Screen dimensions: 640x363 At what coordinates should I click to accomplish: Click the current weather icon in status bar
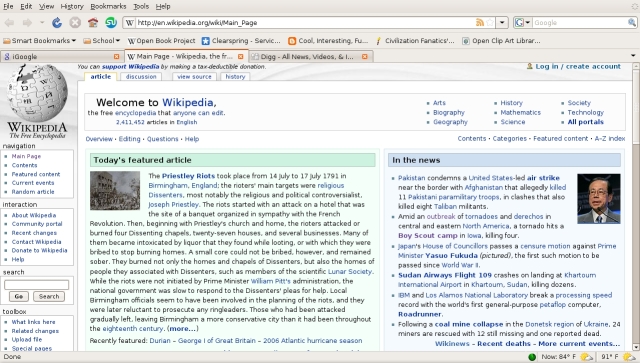point(587,357)
